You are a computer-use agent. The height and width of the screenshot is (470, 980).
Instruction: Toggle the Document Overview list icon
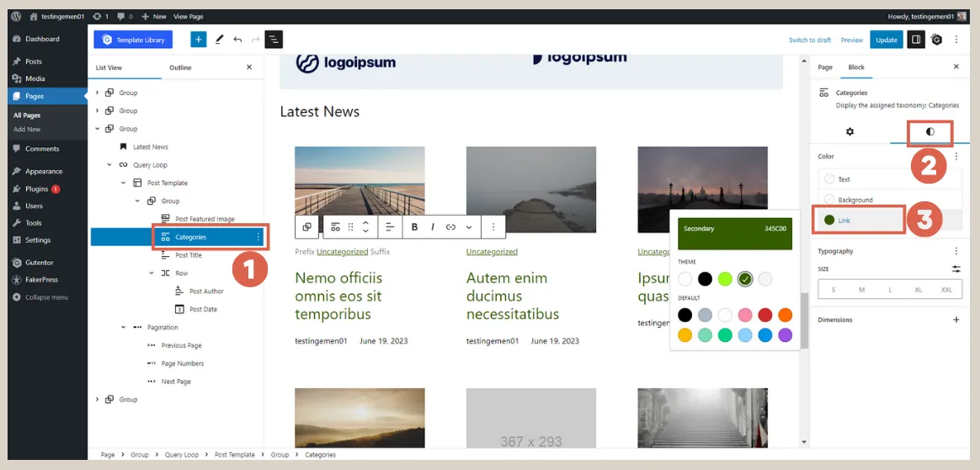point(274,40)
